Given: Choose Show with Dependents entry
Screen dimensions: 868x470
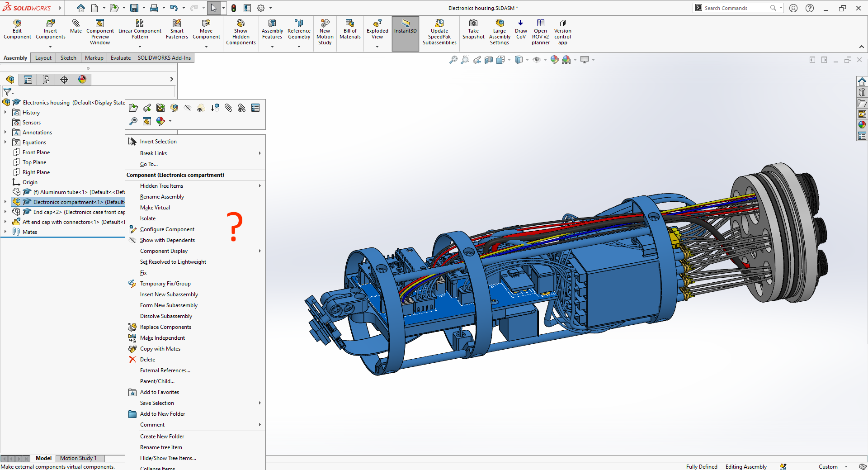Looking at the screenshot, I should tap(195, 240).
